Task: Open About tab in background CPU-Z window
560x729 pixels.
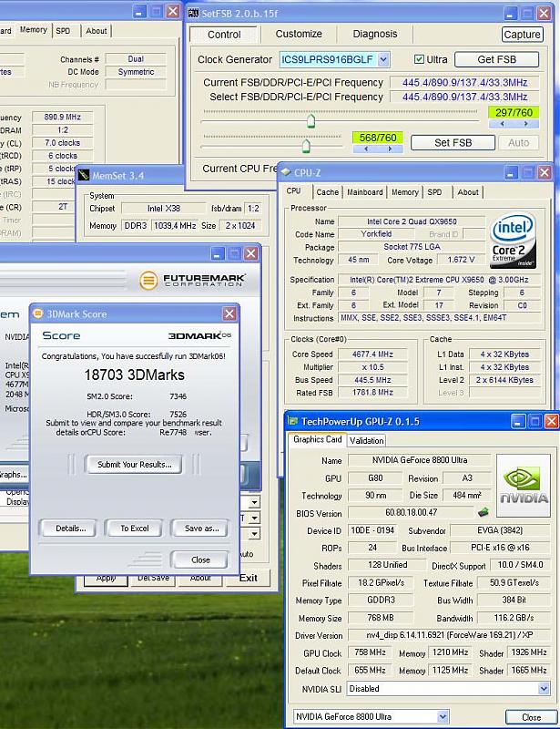Action: pos(97,31)
